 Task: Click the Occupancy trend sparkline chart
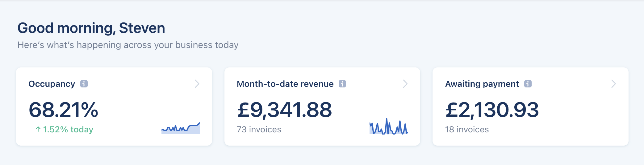click(x=181, y=128)
